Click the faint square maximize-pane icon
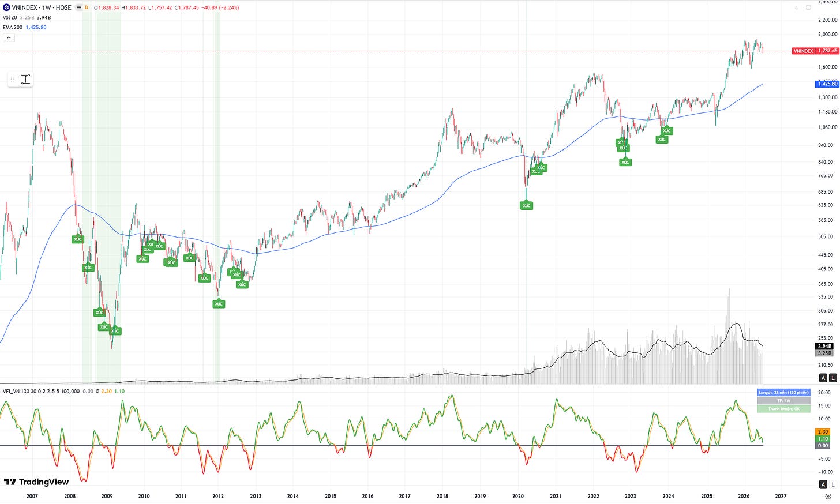 click(808, 7)
